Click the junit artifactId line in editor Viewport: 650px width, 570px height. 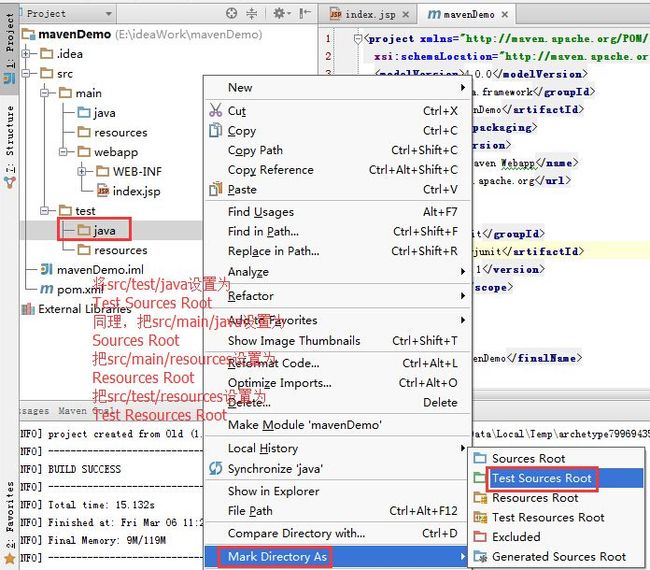coord(529,251)
